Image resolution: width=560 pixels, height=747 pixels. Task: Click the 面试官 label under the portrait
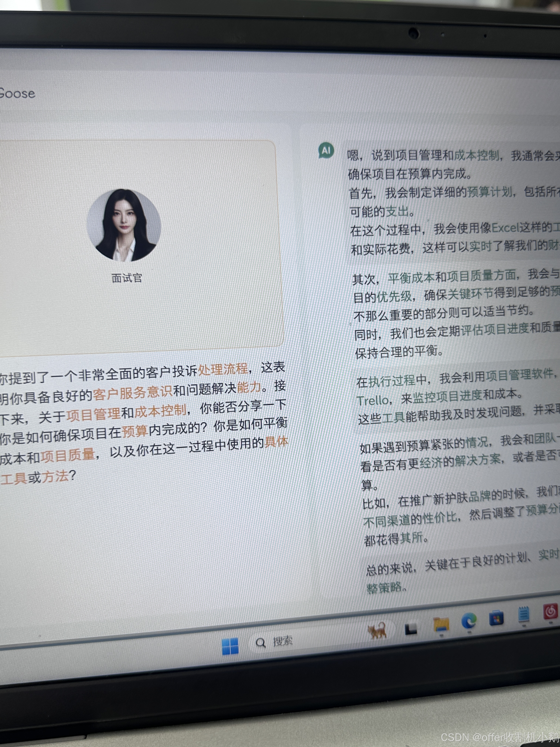(x=127, y=278)
